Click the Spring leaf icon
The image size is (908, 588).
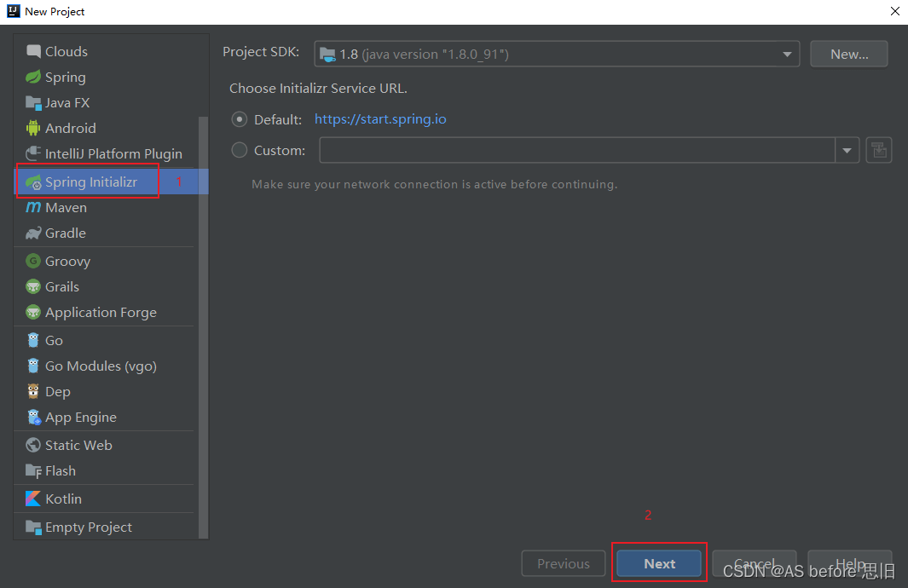click(33, 77)
